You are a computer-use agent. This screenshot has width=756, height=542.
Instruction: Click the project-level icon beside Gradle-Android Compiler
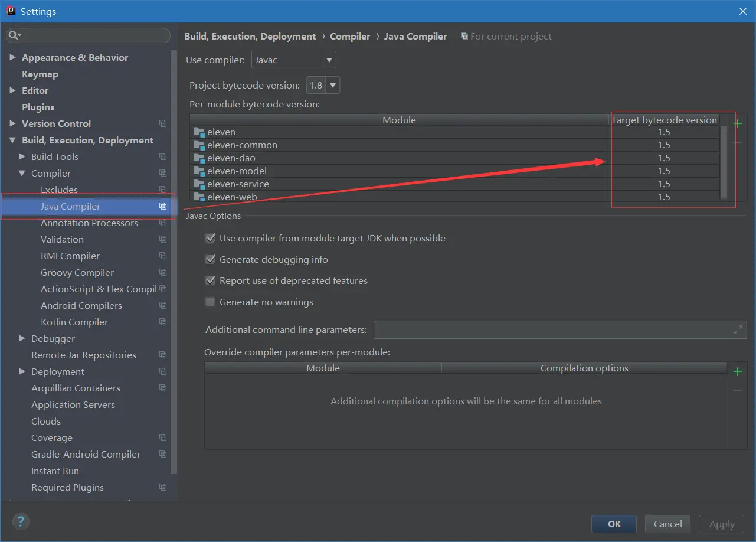pos(163,455)
